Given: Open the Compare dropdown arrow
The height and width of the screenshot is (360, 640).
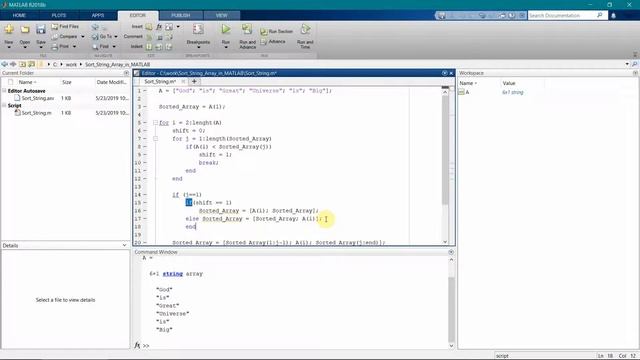Looking at the screenshot, I should (83, 37).
